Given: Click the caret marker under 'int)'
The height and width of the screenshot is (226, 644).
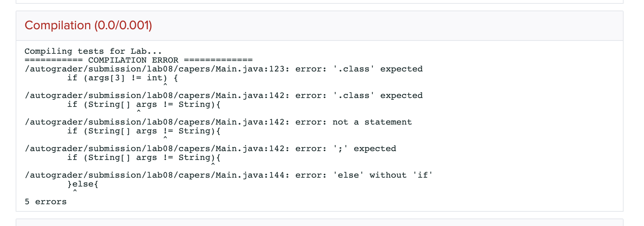Looking at the screenshot, I should (165, 84).
